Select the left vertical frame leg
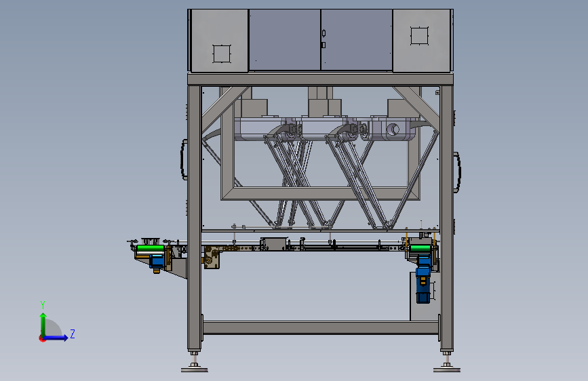 (x=194, y=218)
